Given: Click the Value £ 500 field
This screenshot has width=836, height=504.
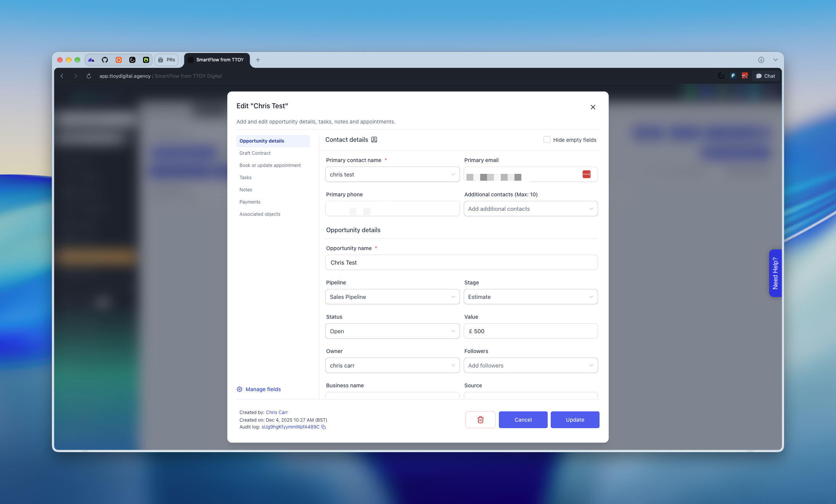Looking at the screenshot, I should point(531,331).
